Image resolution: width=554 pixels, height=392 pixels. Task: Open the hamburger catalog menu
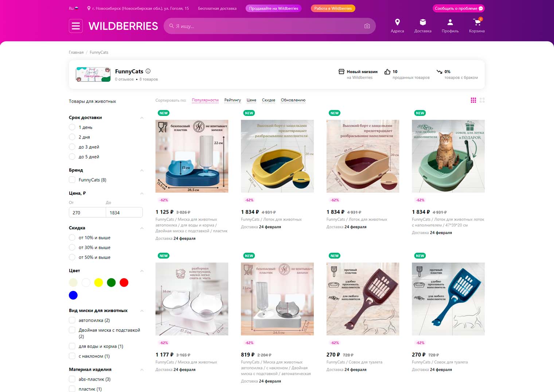coord(76,26)
